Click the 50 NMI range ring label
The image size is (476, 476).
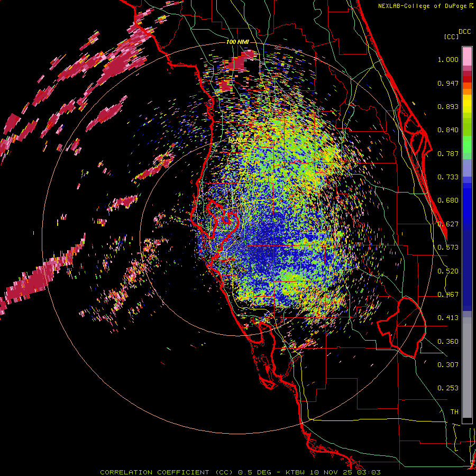[x=237, y=140]
